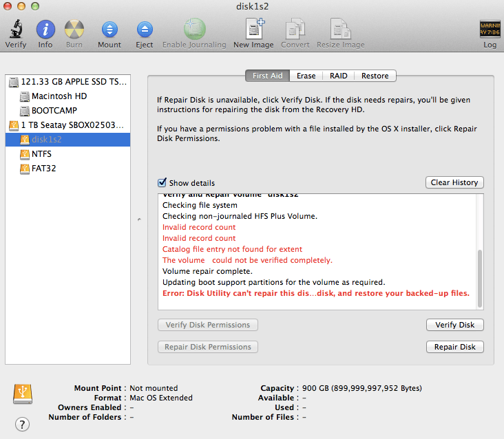Click the Enable Journaling icon

click(x=194, y=29)
